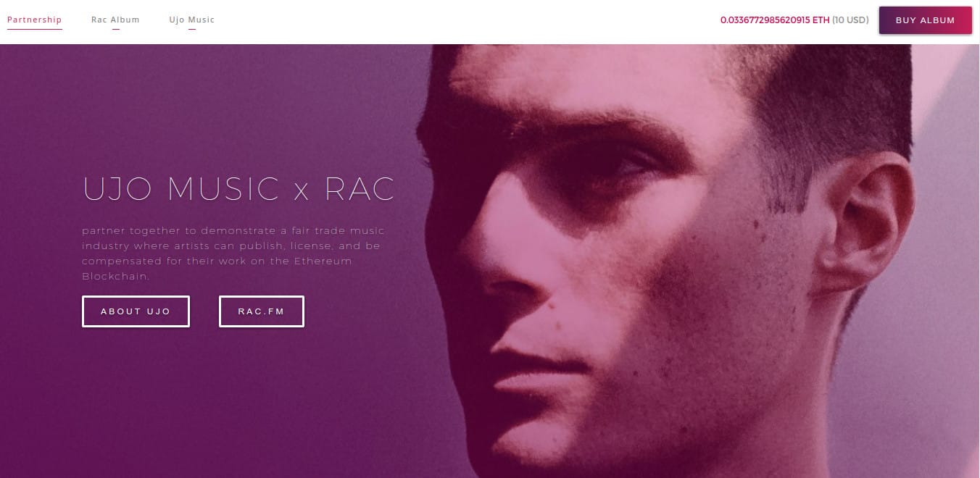The width and height of the screenshot is (980, 478).
Task: Click the underline beneath Ujo Music
Action: click(192, 29)
